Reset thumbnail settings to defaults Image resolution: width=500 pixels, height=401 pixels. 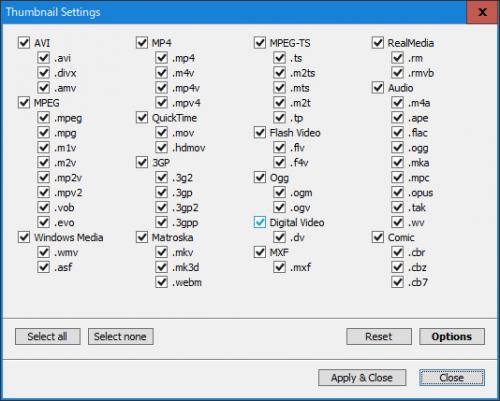pos(379,337)
